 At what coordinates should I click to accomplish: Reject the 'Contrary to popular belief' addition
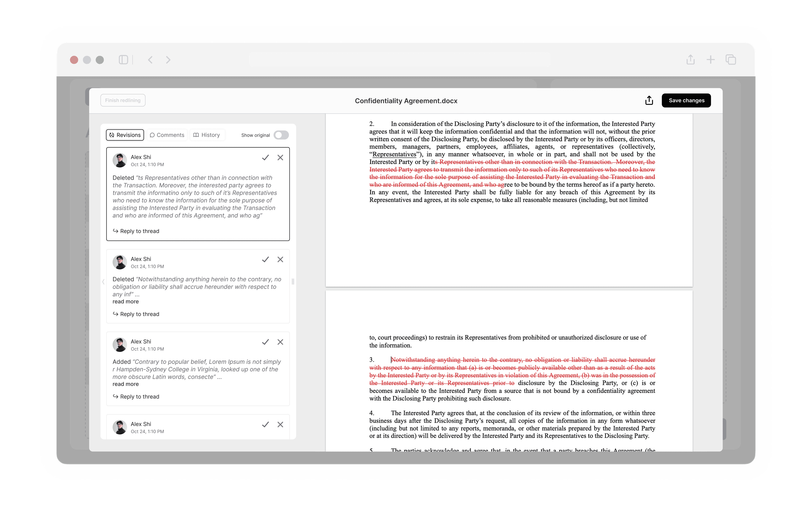point(280,342)
